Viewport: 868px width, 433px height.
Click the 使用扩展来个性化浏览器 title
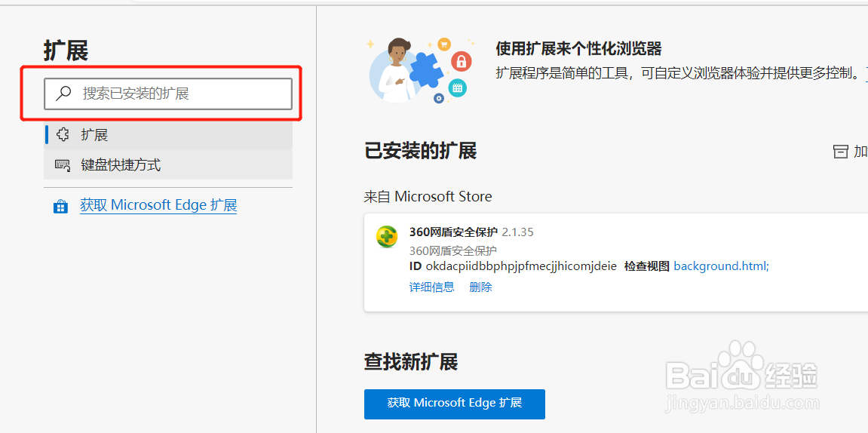578,49
